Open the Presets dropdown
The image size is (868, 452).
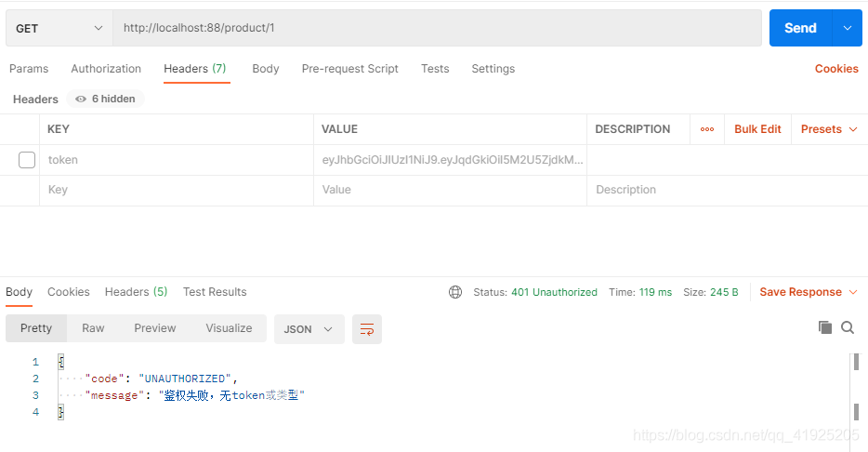829,129
